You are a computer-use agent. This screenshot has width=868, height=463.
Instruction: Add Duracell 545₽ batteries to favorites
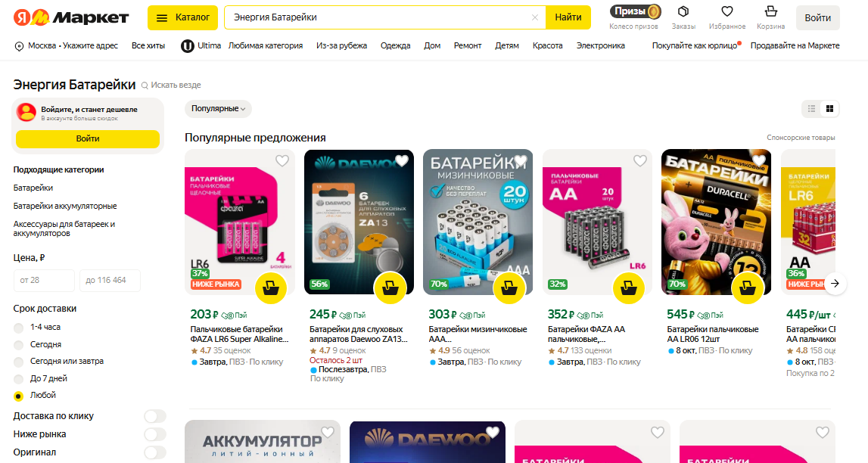[758, 161]
